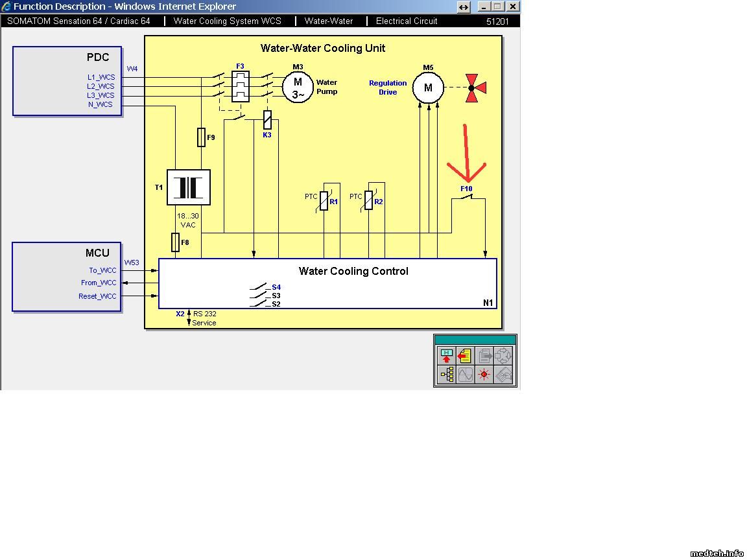Click the yellow document back-arrow icon
Viewport: 747px width, 560px height.
(x=465, y=355)
